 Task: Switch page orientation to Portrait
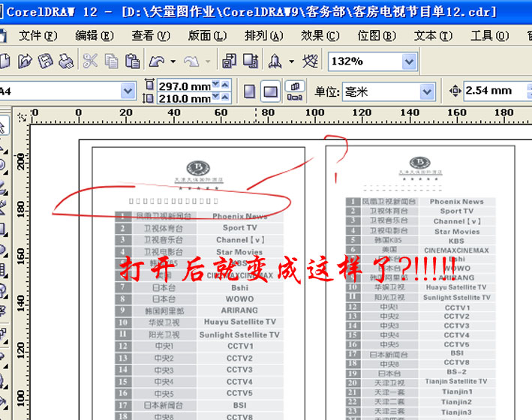249,91
